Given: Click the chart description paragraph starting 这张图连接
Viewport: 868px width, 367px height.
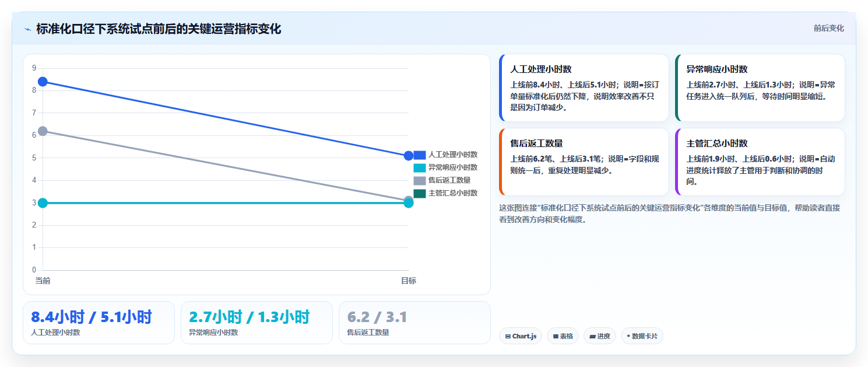Looking at the screenshot, I should (670, 214).
